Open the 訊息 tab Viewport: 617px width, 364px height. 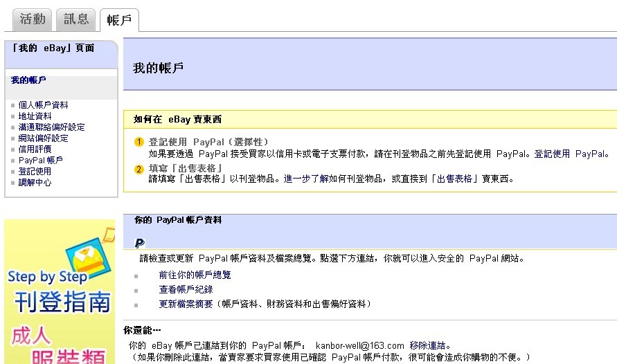[75, 19]
